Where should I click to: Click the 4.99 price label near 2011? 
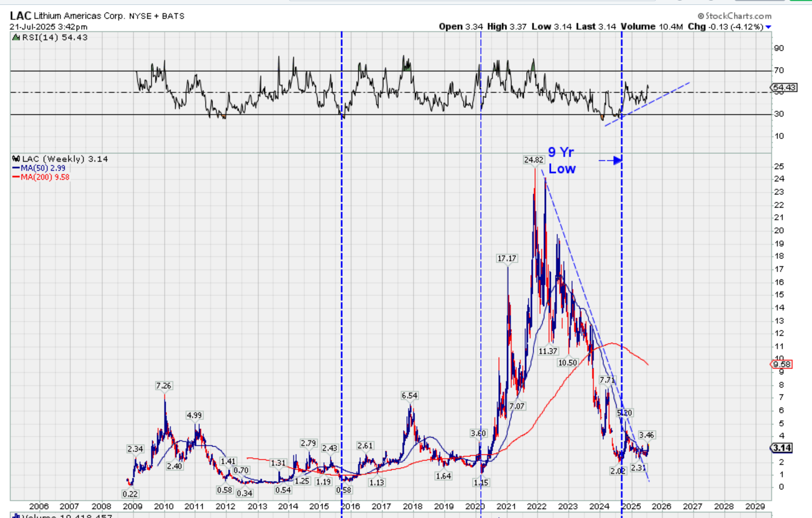point(194,415)
